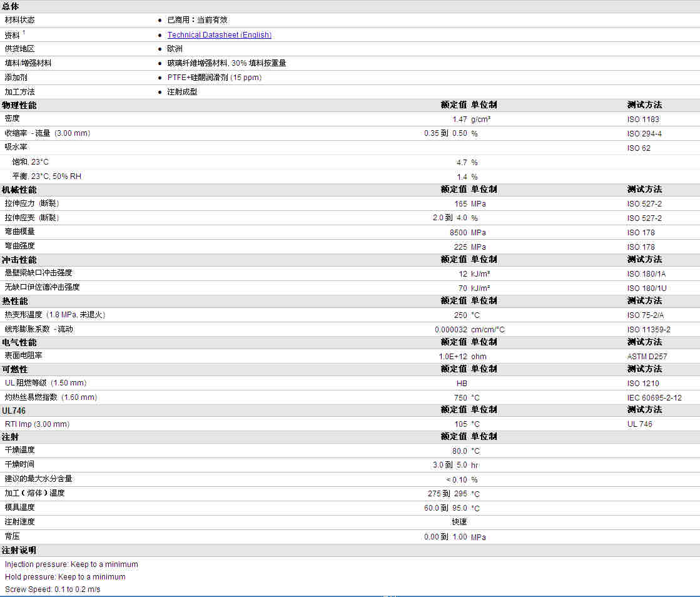Image resolution: width=700 pixels, height=597 pixels.
Task: Select the Screw Speed: 0.1 to 0.2 m/s note
Action: tap(53, 589)
